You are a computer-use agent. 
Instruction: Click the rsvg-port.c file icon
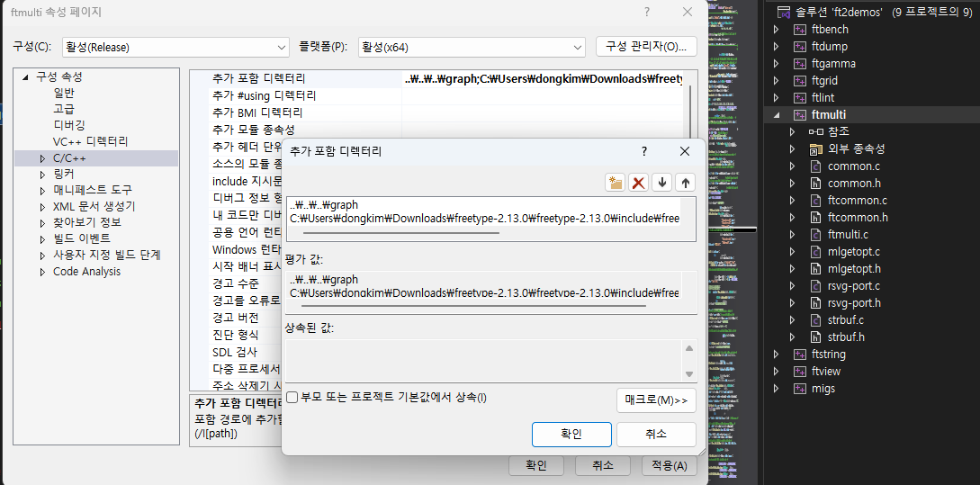(x=815, y=286)
